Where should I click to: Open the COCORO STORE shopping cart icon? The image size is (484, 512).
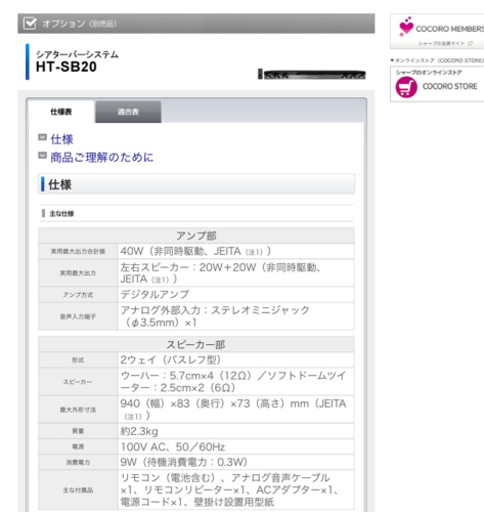tap(406, 87)
